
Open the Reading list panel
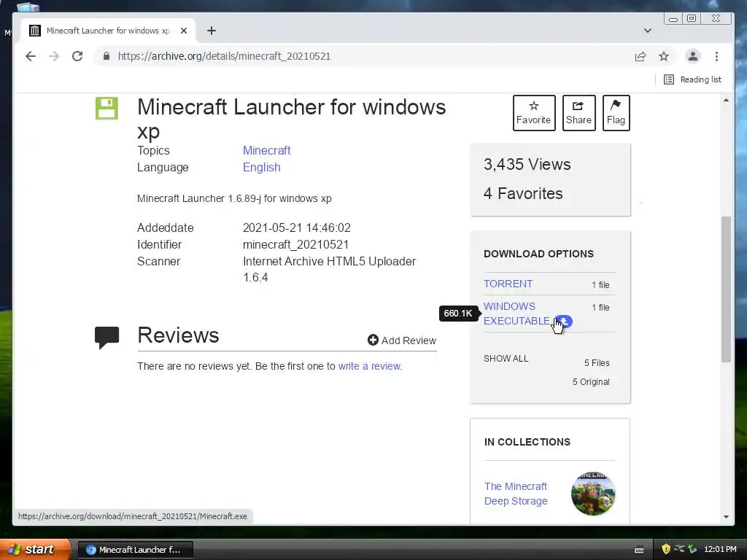tap(692, 79)
